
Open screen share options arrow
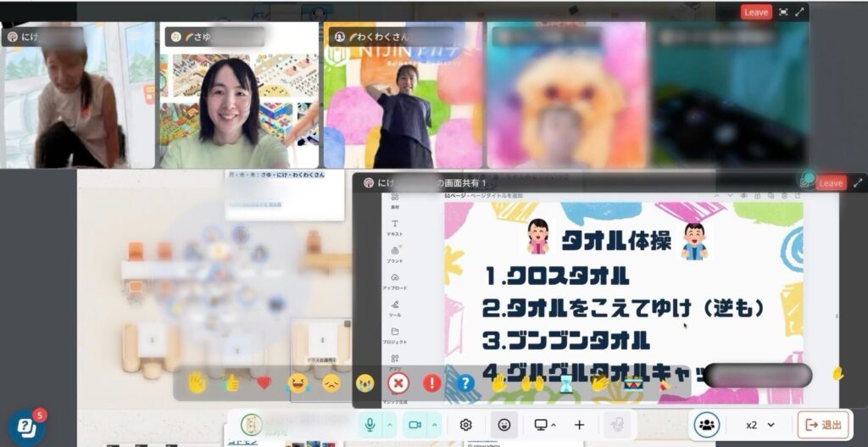point(554,425)
